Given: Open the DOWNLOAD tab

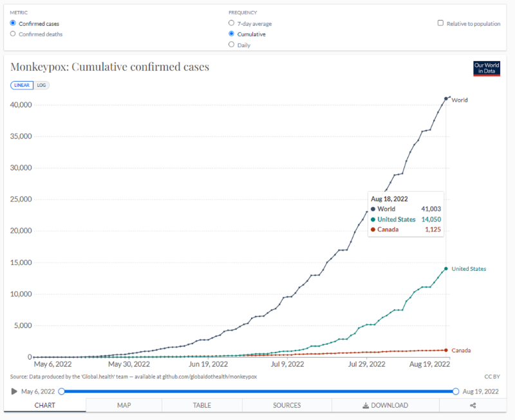Looking at the screenshot, I should (385, 405).
